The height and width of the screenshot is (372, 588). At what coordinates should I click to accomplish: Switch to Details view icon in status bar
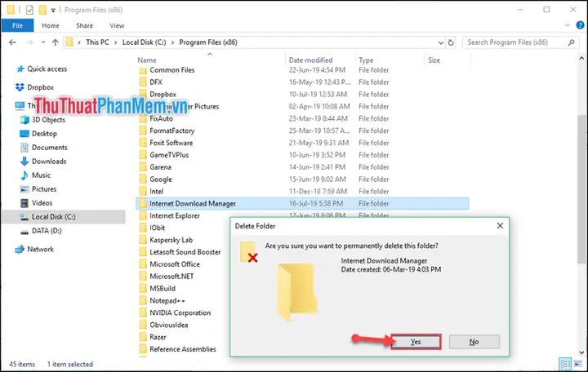(565, 364)
